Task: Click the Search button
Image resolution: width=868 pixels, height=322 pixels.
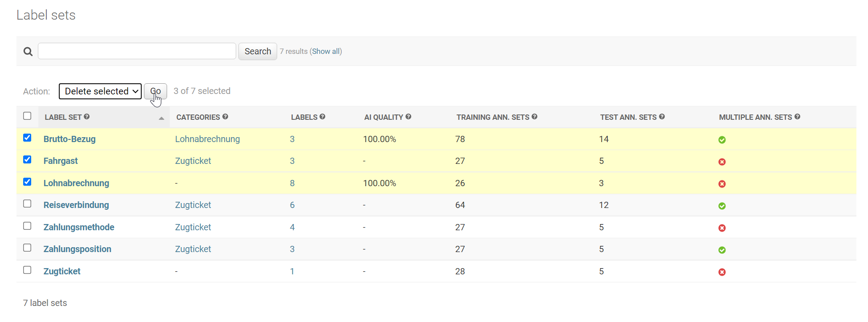Action: 258,51
